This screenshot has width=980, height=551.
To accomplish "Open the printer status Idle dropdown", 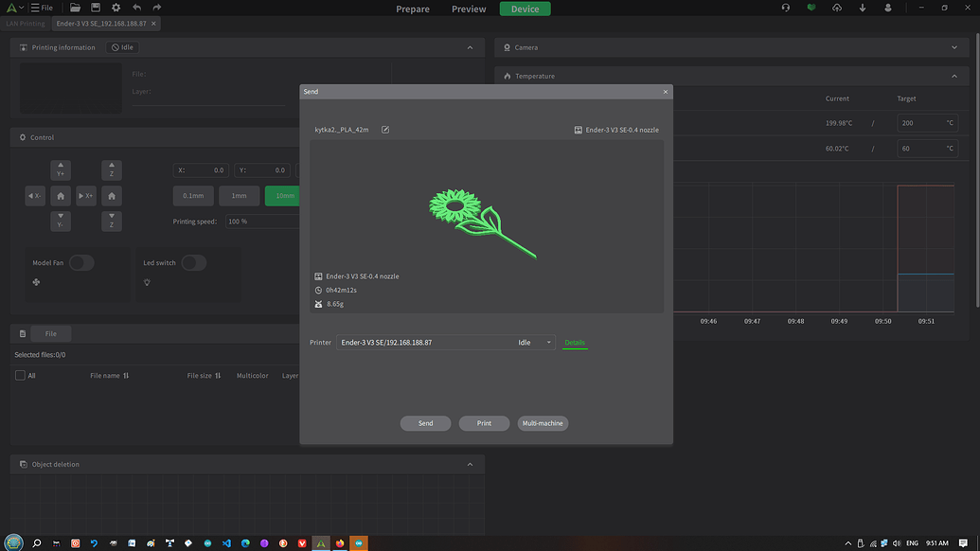I will 537,342.
